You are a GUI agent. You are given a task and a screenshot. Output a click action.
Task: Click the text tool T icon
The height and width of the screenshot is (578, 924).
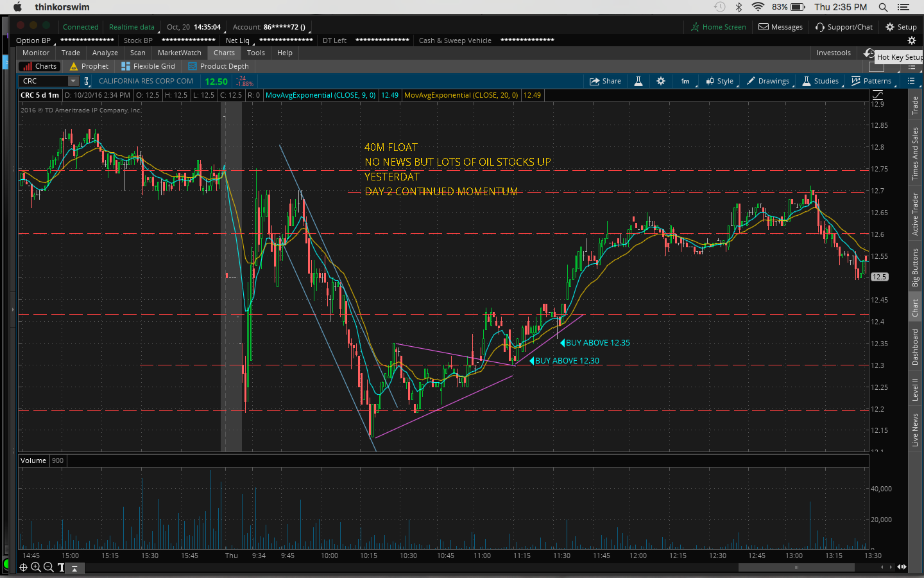pos(61,567)
